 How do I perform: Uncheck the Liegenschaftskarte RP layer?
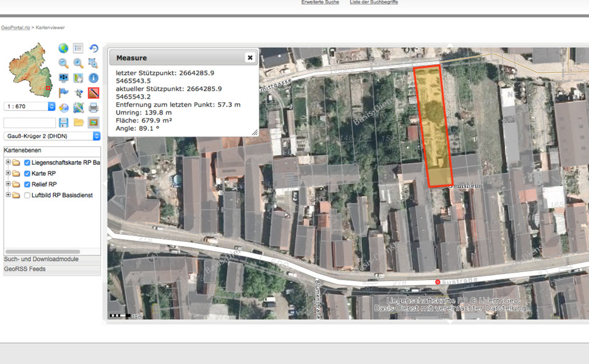click(28, 162)
